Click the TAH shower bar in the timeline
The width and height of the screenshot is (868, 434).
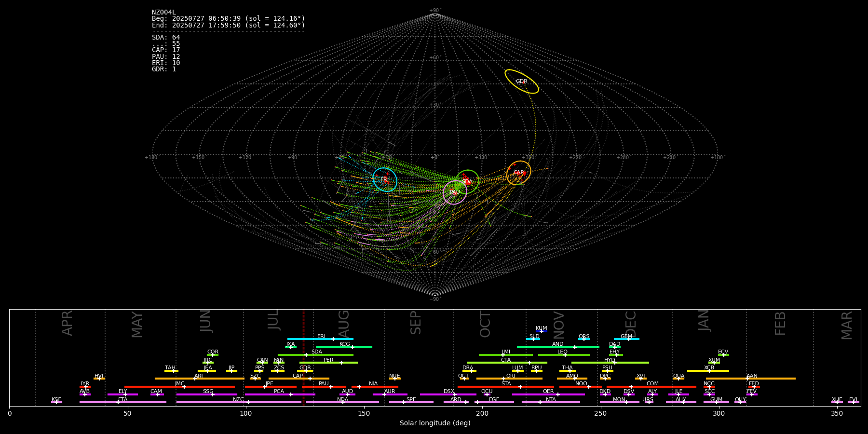[171, 371]
